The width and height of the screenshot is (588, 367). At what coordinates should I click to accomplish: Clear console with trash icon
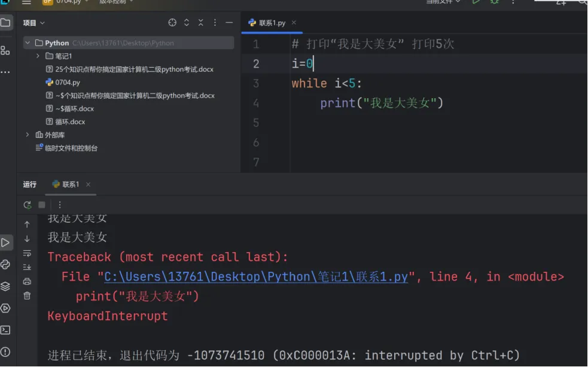tap(27, 296)
